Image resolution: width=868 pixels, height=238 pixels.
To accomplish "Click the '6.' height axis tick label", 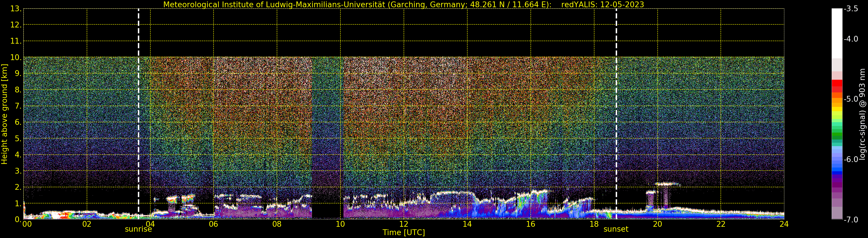I will 18,122.
